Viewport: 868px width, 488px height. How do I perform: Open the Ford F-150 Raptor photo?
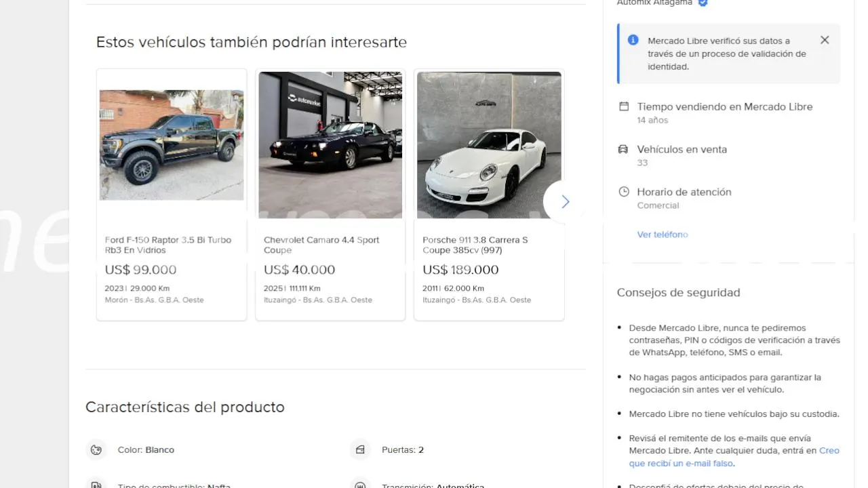click(172, 145)
